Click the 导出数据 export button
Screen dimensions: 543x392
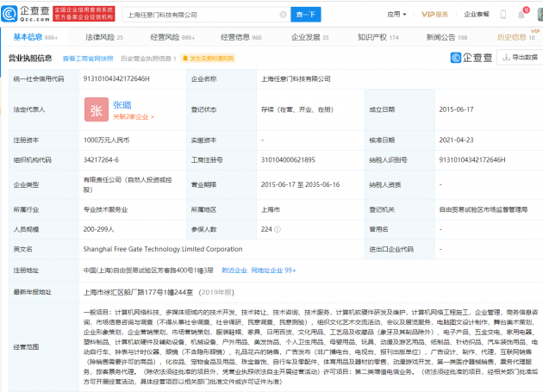pos(520,57)
